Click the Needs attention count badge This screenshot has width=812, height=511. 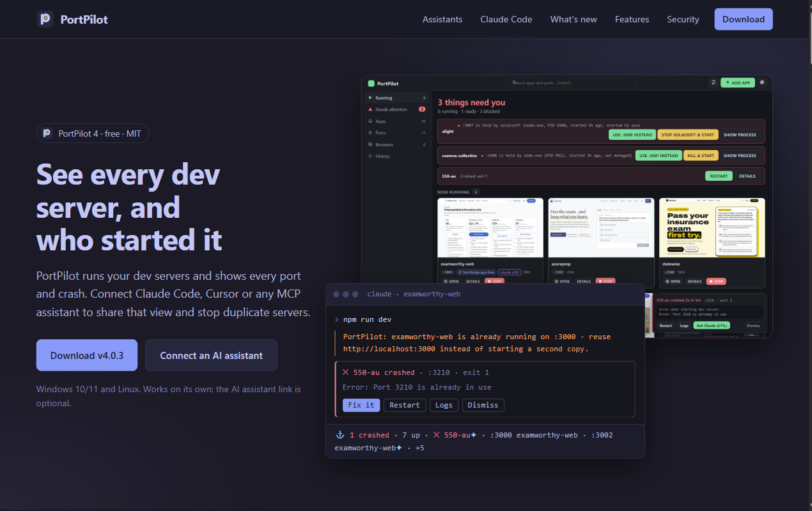tap(422, 109)
